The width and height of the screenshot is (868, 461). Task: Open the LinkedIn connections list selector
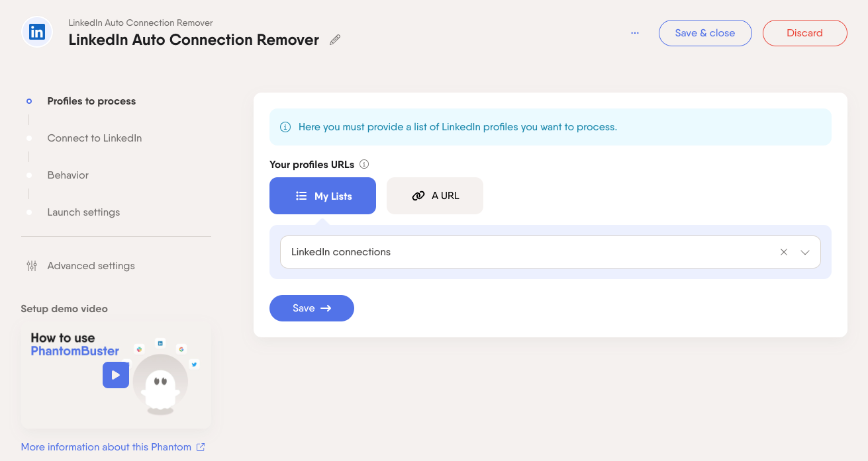pyautogui.click(x=550, y=252)
